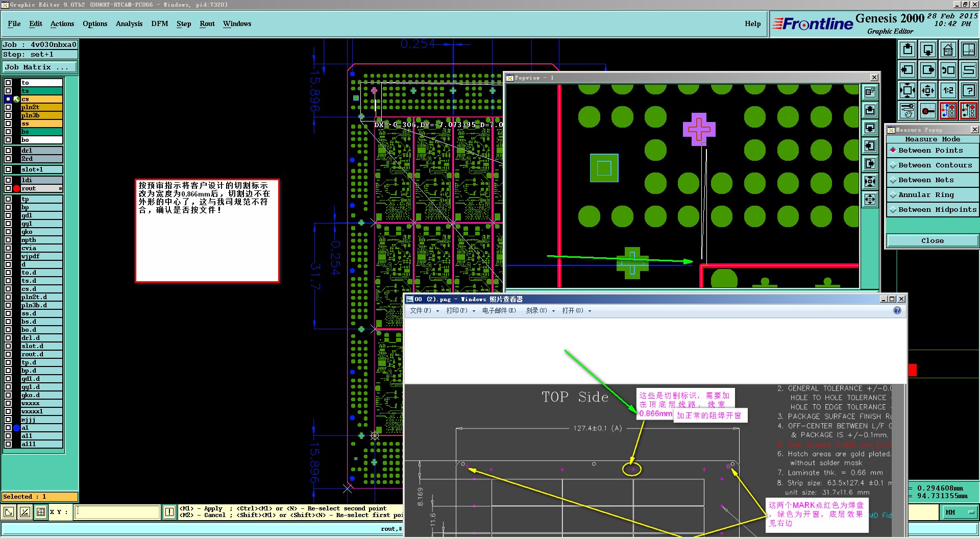980x539 pixels.
Task: Click the diagonal arrow icon in bottom bar
Action: pos(9,512)
